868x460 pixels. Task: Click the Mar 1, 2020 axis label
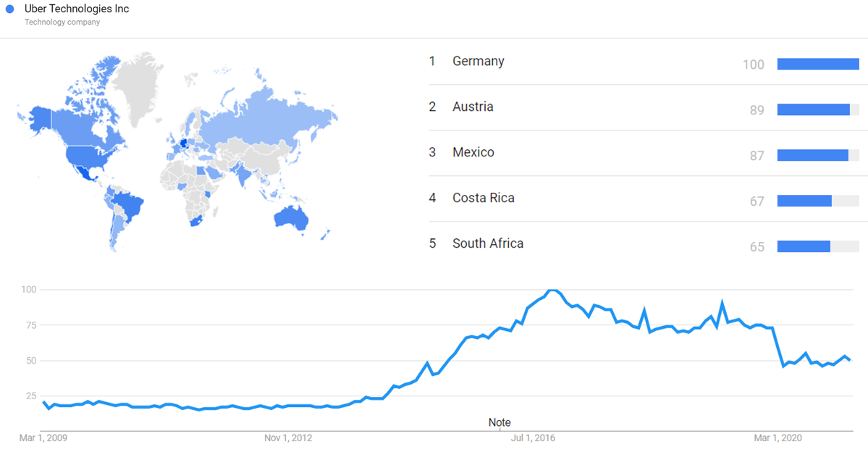point(778,438)
